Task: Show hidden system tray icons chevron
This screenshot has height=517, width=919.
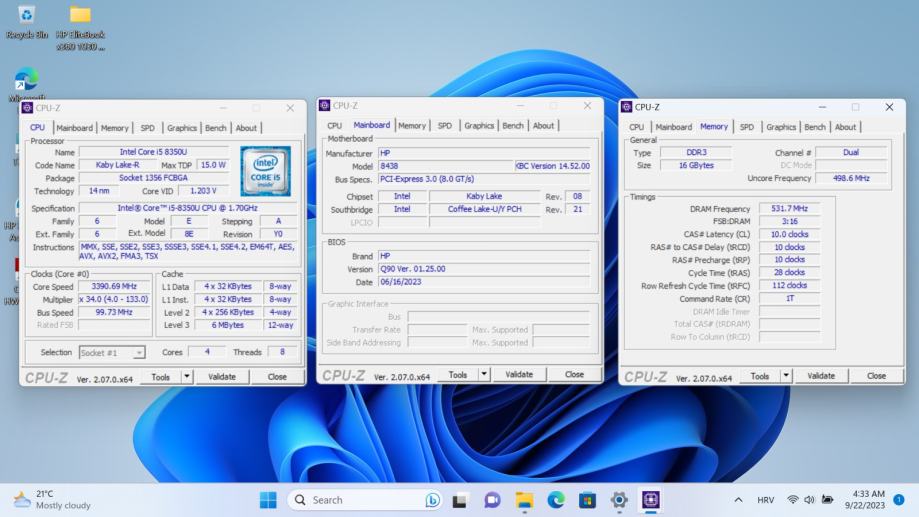Action: pyautogui.click(x=738, y=500)
